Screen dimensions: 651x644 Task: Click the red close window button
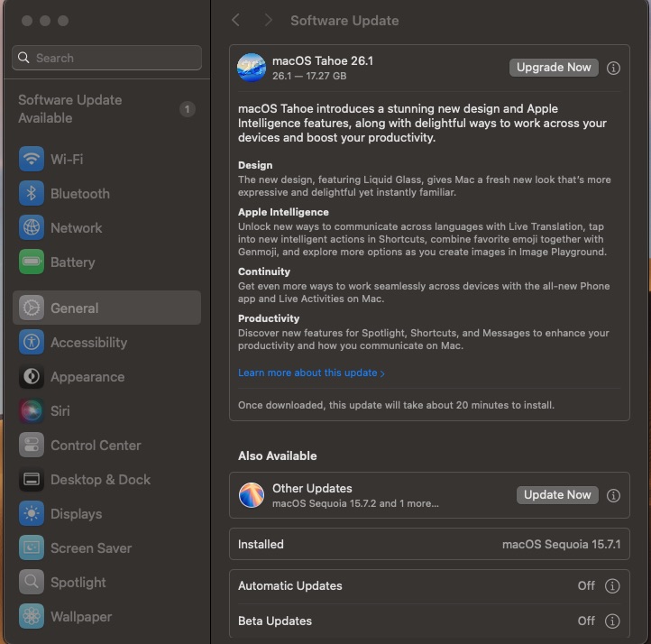coord(27,21)
